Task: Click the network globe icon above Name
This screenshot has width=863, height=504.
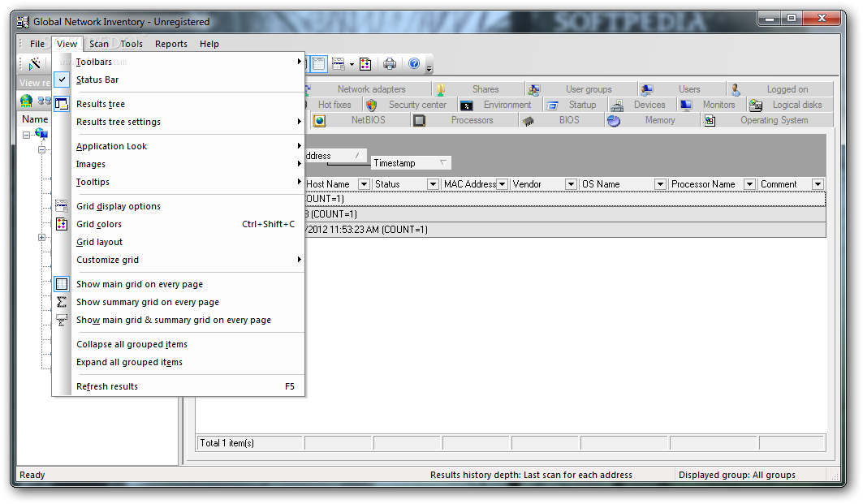Action: point(26,101)
